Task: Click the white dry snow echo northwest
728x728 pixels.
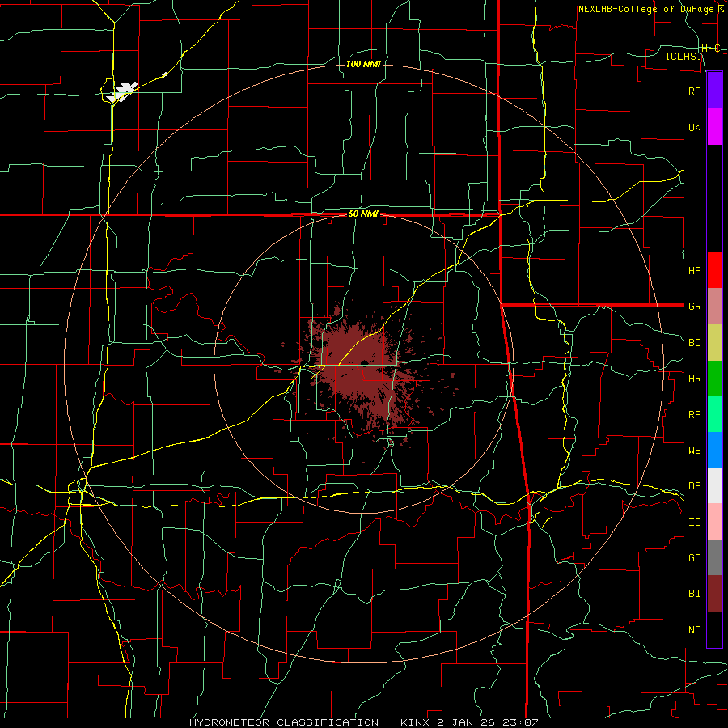Action: 121,91
